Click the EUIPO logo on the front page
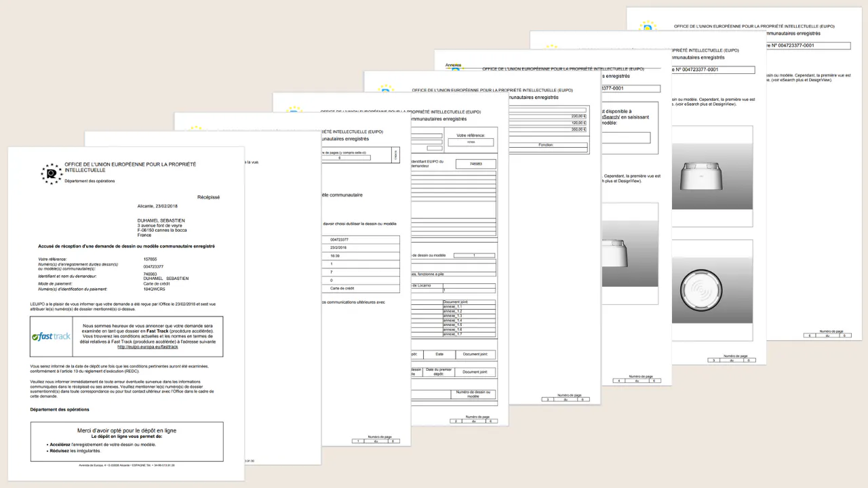This screenshot has height=488, width=868. coord(52,174)
